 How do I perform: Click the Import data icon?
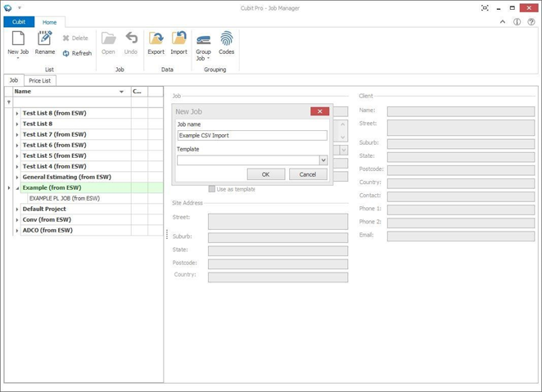178,38
